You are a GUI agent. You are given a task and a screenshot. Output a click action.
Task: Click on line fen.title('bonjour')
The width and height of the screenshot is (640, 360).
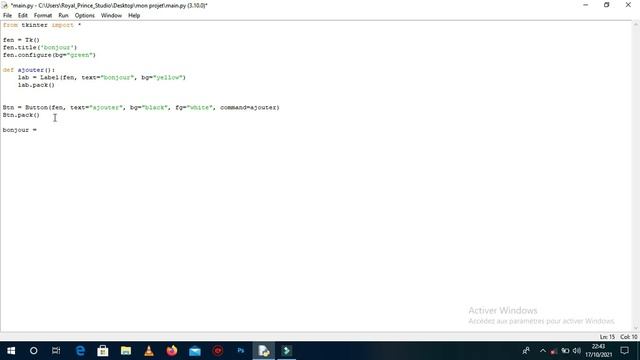pos(40,47)
